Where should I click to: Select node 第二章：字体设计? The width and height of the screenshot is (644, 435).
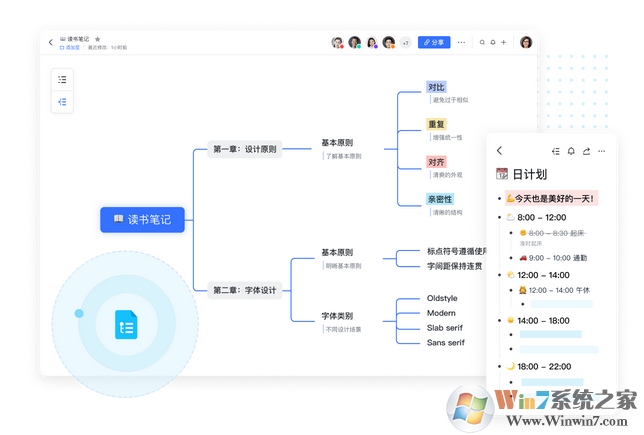244,290
